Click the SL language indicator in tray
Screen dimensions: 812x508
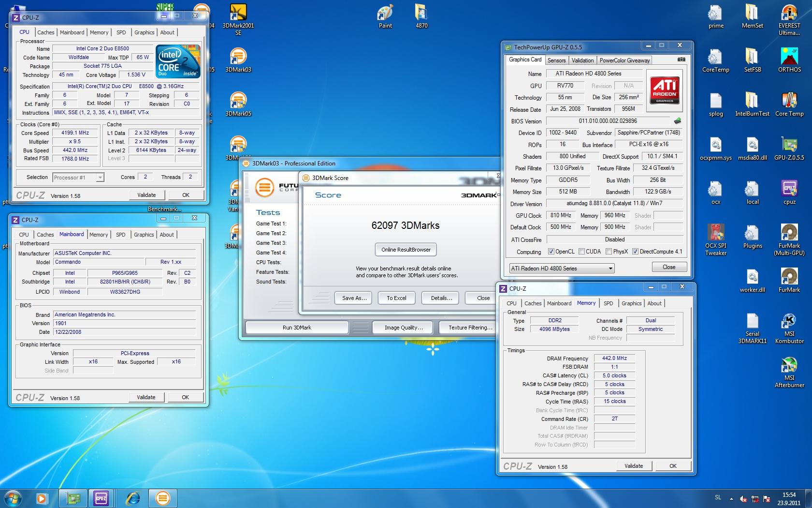718,497
